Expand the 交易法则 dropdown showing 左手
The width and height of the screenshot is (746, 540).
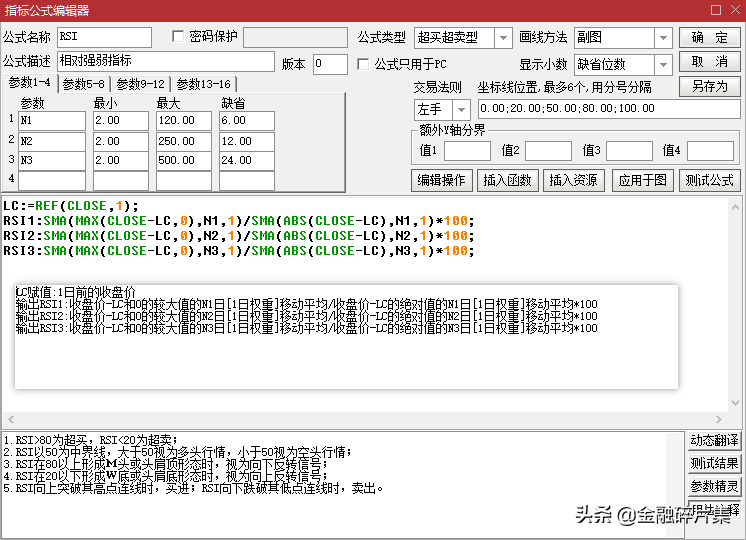pos(461,109)
